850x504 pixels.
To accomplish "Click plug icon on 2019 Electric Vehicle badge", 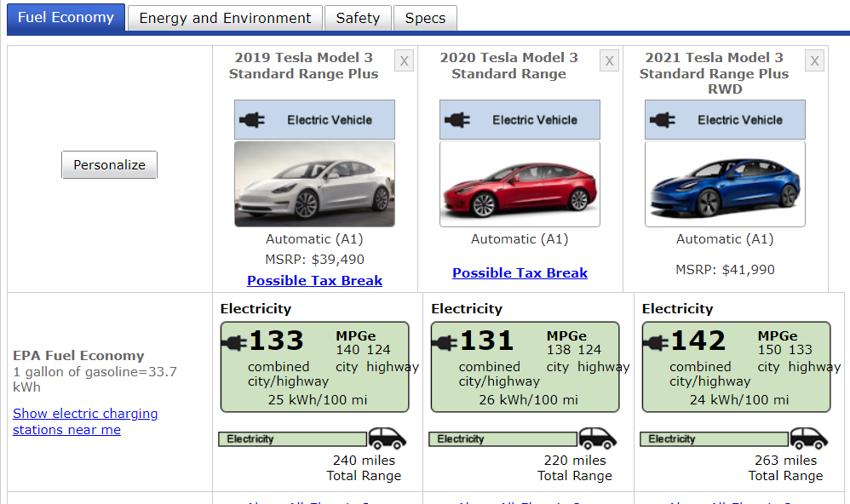I will tap(252, 120).
